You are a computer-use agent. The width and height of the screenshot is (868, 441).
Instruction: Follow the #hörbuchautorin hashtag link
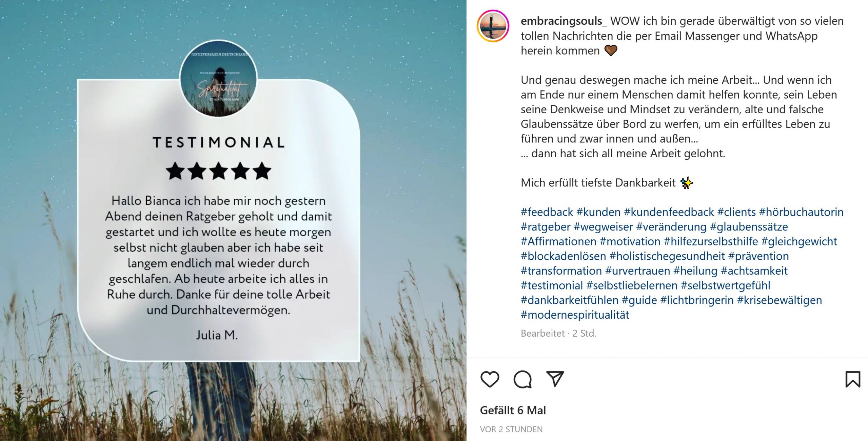click(801, 212)
